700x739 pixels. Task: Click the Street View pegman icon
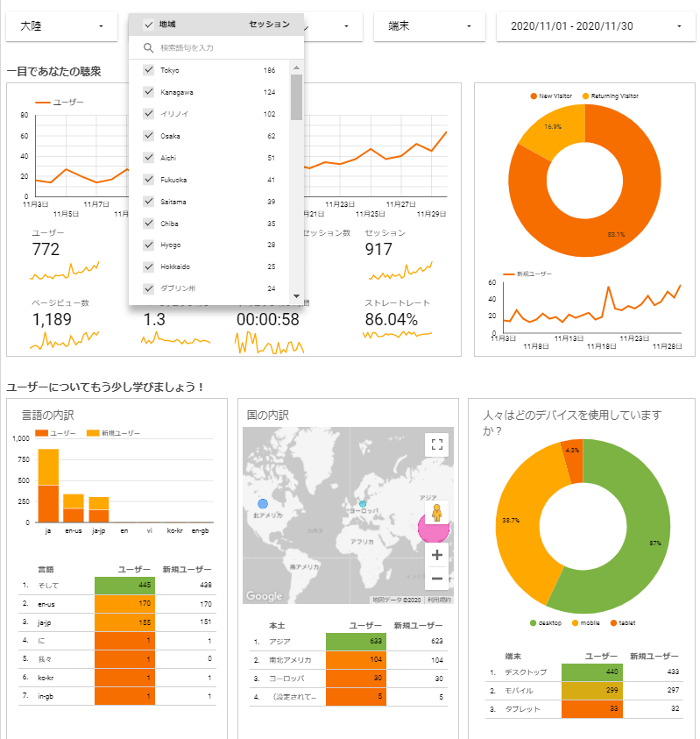point(436,512)
